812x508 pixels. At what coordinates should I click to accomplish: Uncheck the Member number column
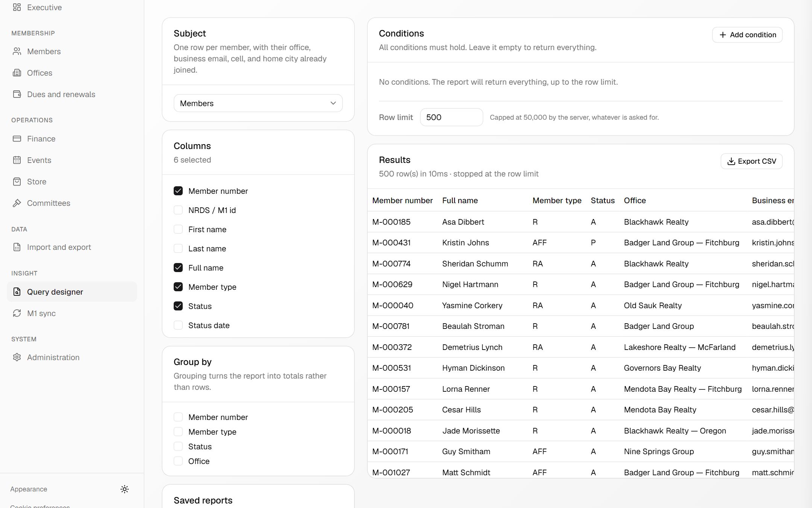tap(178, 191)
